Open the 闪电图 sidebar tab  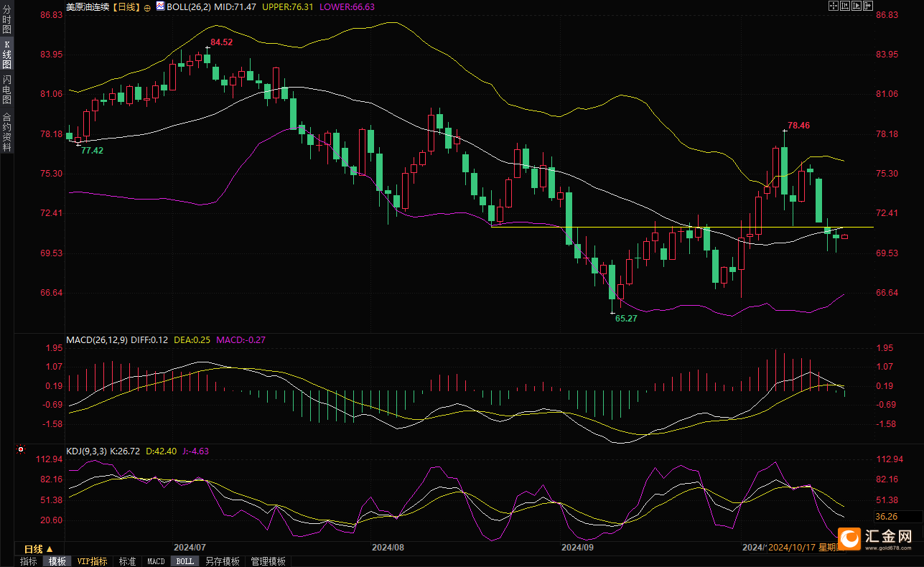tap(6, 90)
